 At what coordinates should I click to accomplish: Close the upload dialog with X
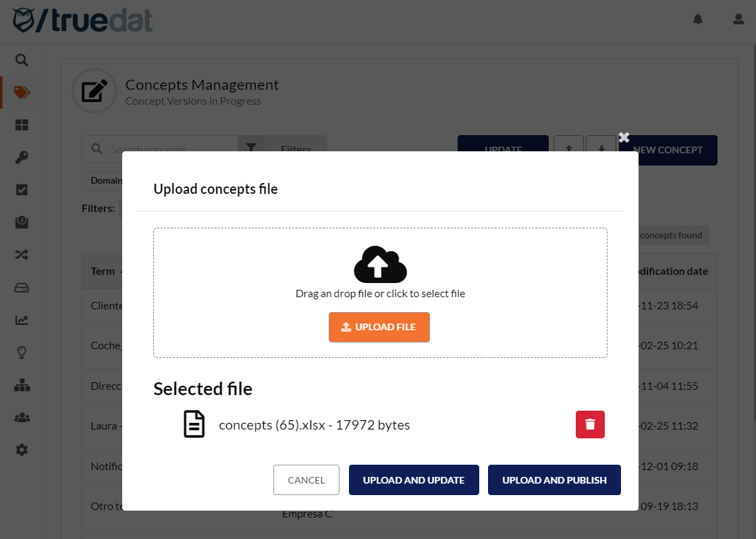(x=624, y=137)
